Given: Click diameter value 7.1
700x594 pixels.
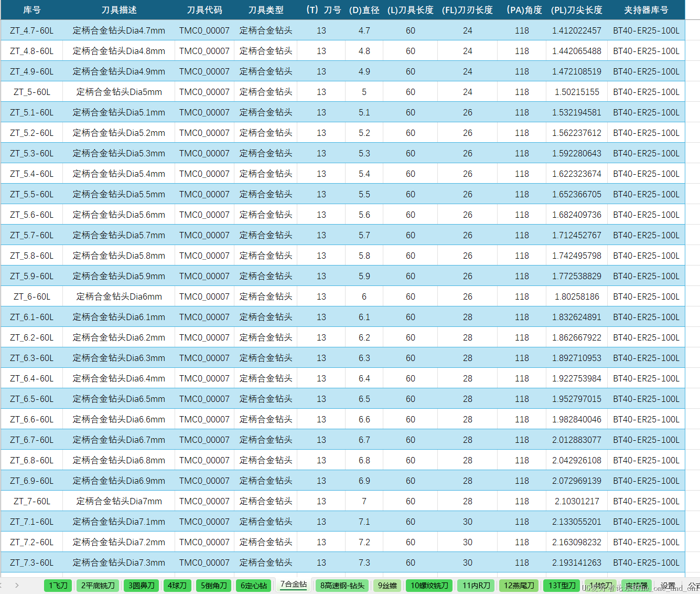Looking at the screenshot, I should point(364,522).
